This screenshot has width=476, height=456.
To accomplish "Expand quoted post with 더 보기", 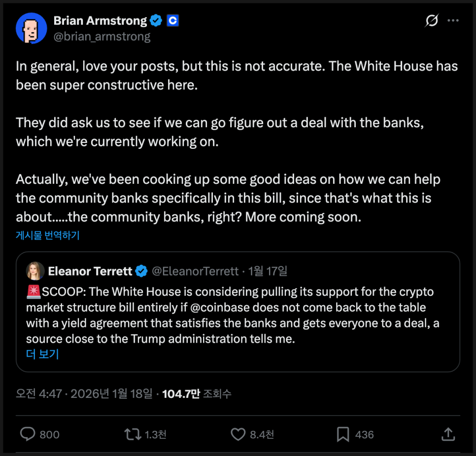I will click(42, 354).
